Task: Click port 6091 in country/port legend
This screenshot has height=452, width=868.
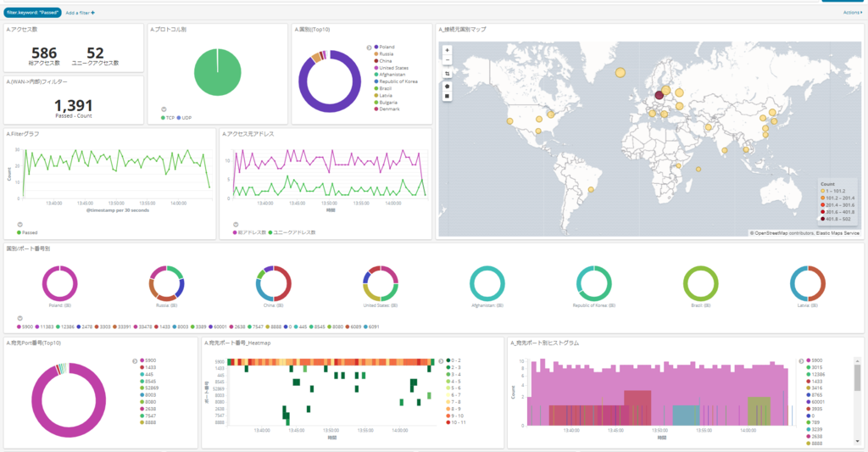Action: pos(371,326)
